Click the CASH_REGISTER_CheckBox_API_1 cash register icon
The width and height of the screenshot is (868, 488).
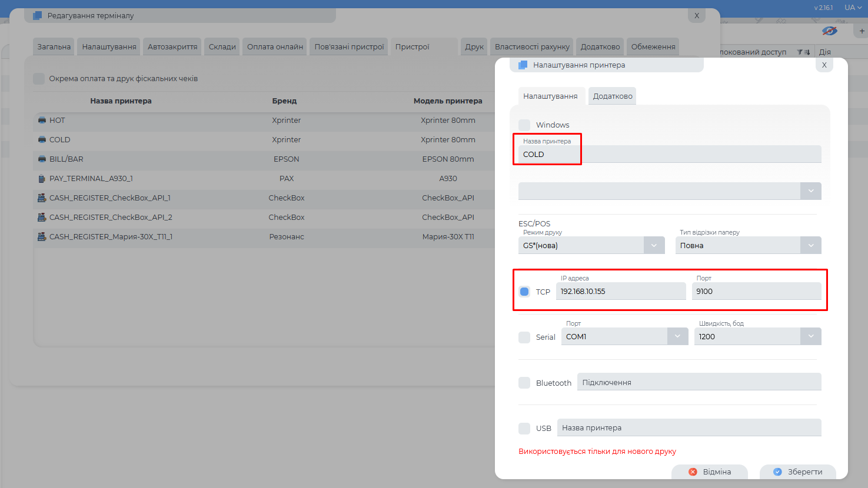pyautogui.click(x=42, y=198)
